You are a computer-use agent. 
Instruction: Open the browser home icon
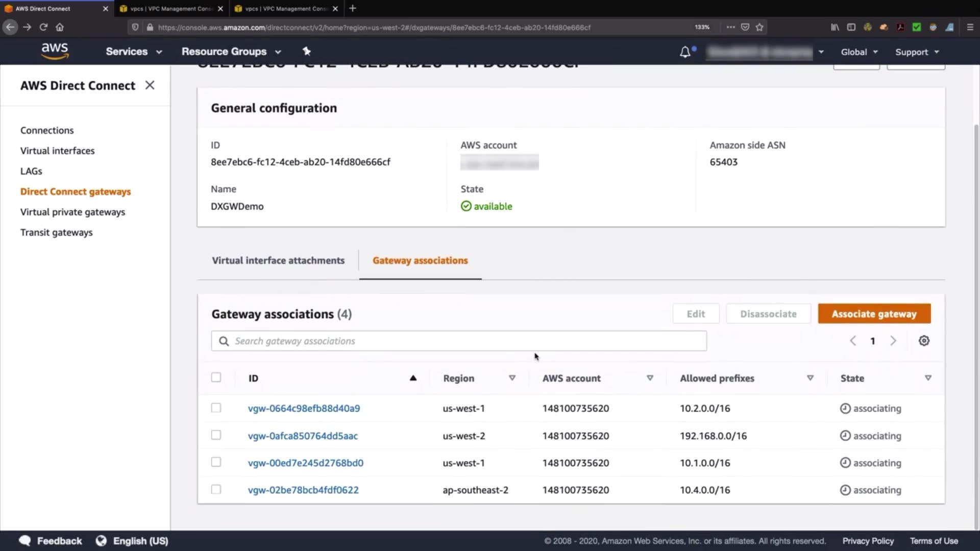60,27
